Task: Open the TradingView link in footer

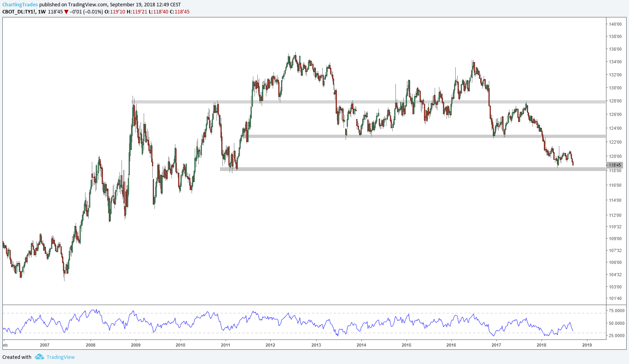Action: pos(61,357)
